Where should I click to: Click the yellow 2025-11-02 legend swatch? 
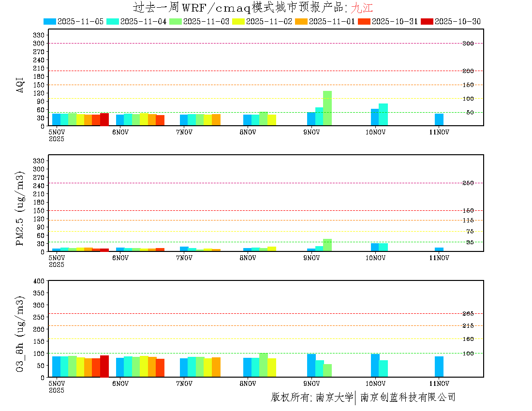pos(238,21)
